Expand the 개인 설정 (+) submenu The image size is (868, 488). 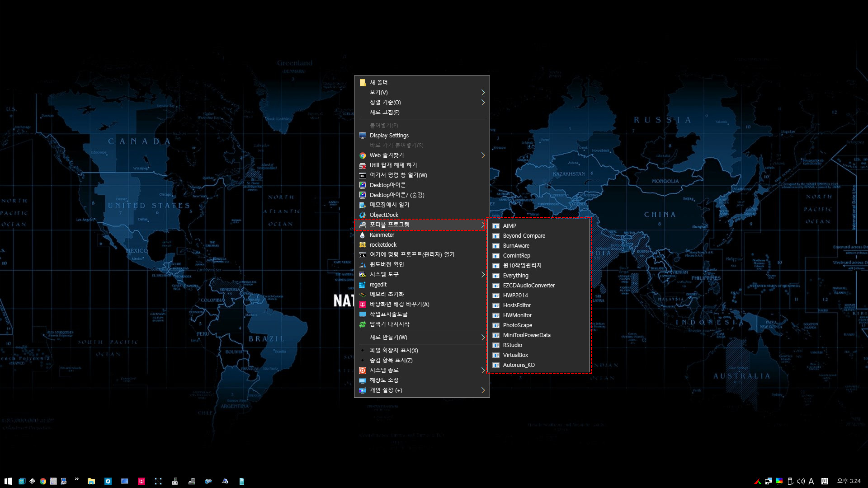[422, 390]
